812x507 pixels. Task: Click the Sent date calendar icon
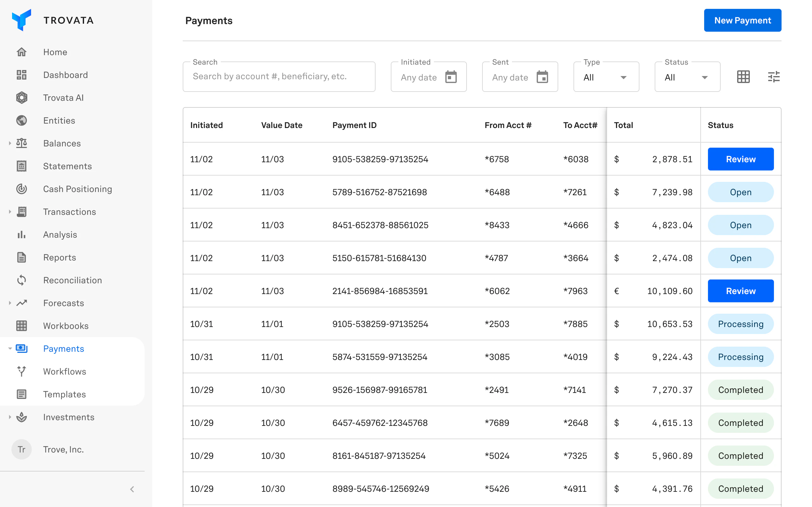[x=542, y=77]
